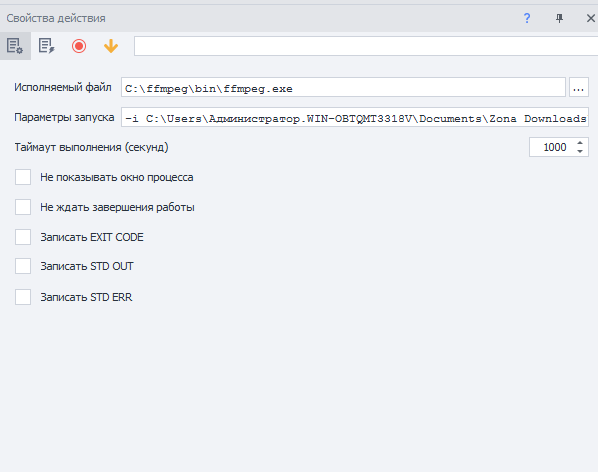Switch to the document-with-lightning tab icon
The width and height of the screenshot is (598, 472).
[47, 46]
